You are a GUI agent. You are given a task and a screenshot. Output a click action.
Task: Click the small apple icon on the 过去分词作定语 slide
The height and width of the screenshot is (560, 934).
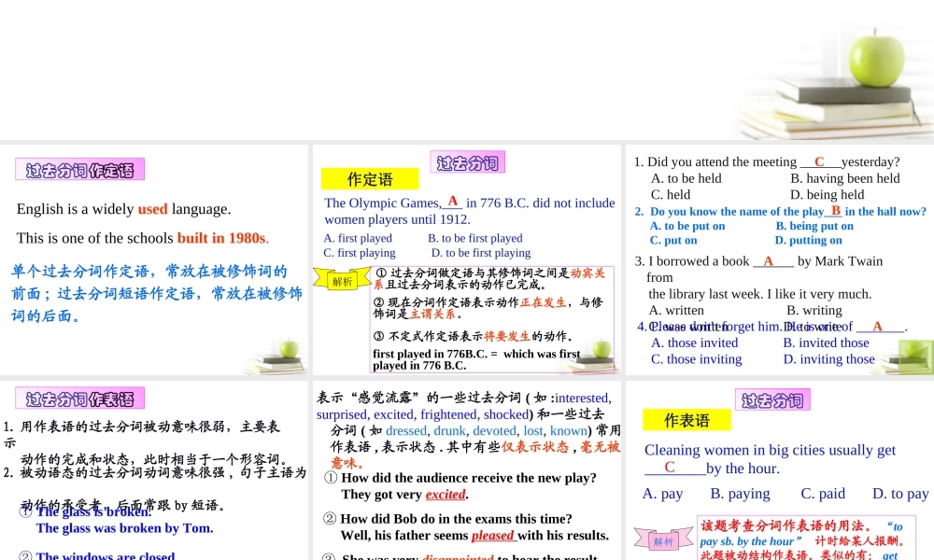tap(289, 349)
